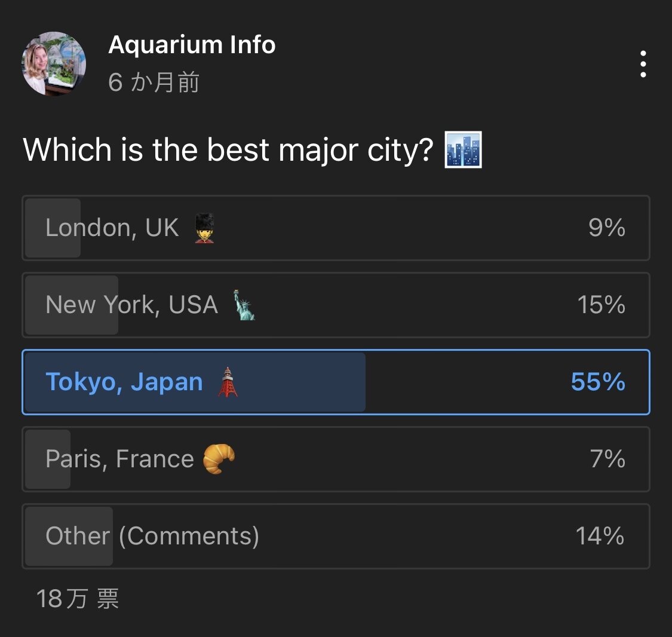Image resolution: width=672 pixels, height=637 pixels.
Task: Open the Aquarium Info channel name
Action: (192, 45)
